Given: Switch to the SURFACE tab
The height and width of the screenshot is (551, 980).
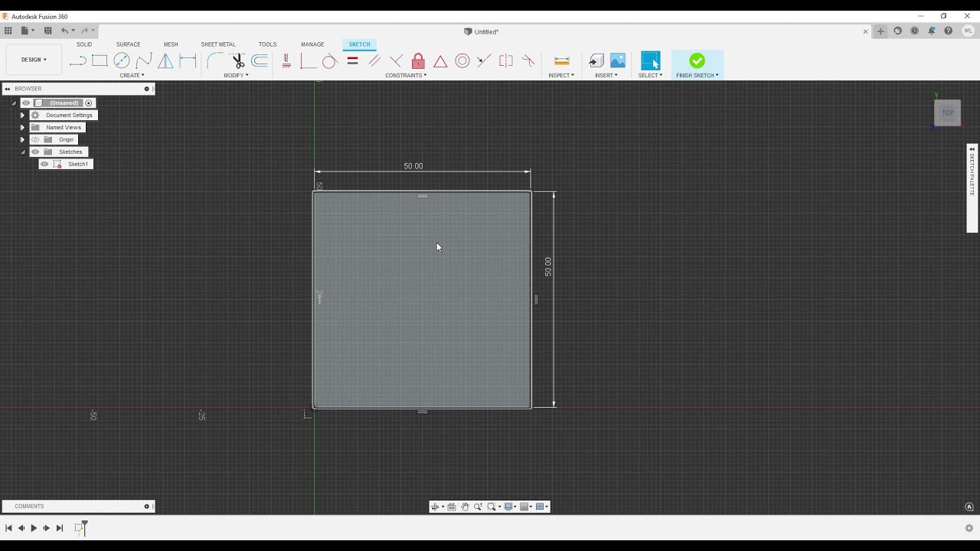Looking at the screenshot, I should point(128,44).
